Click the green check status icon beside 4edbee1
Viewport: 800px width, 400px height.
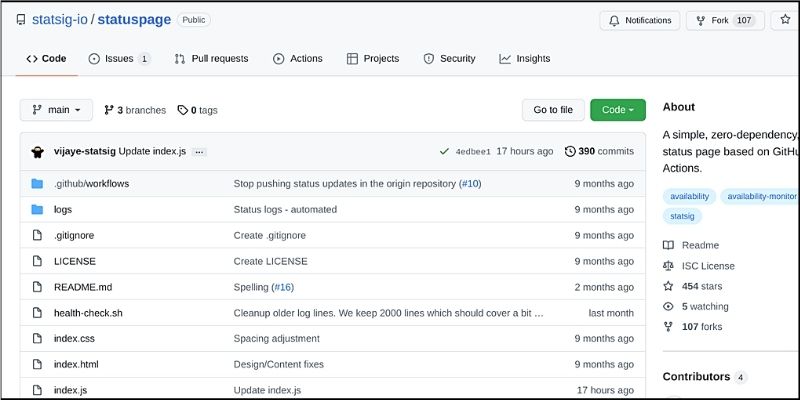coord(444,152)
